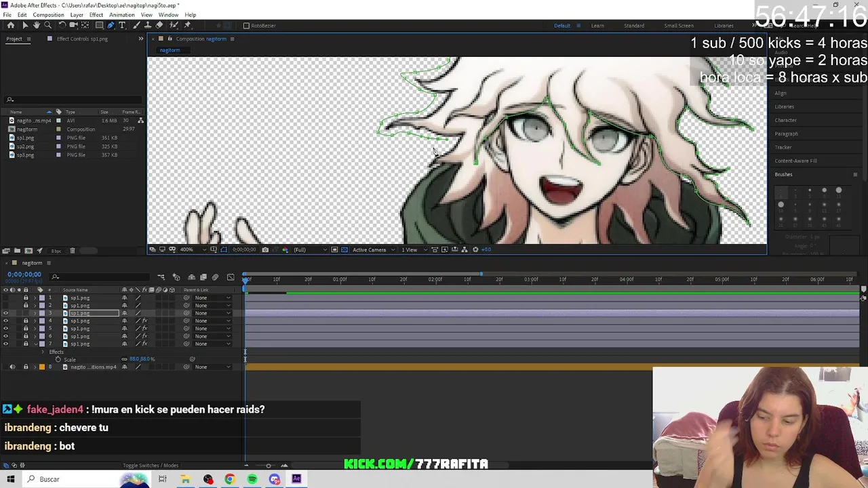868x488 pixels.
Task: Select the Pan Behind anchor point tool
Action: tap(85, 25)
